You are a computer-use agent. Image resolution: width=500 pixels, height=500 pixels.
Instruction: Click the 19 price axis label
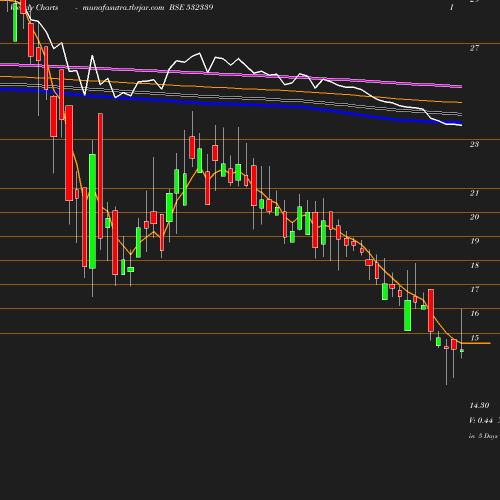coord(475,241)
